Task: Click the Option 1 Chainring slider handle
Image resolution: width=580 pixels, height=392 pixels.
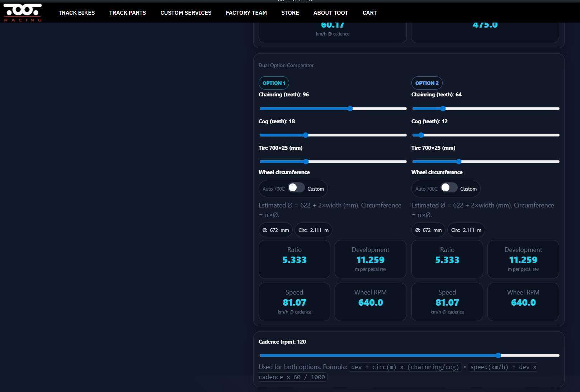Action: 350,109
